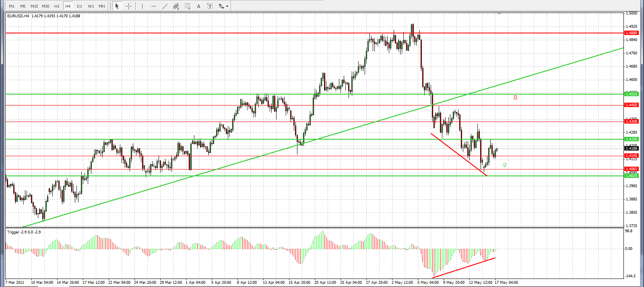Click the 1.4350 red price label

point(631,122)
